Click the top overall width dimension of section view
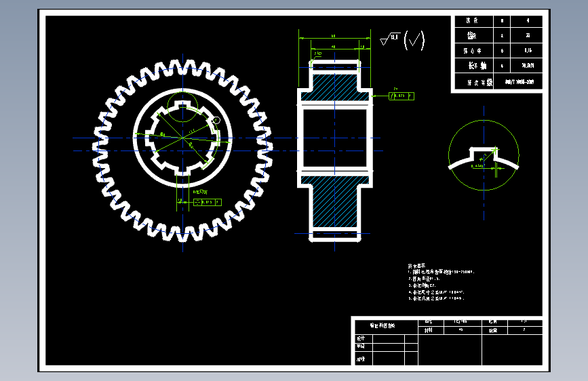This screenshot has width=588, height=381. pyautogui.click(x=334, y=37)
